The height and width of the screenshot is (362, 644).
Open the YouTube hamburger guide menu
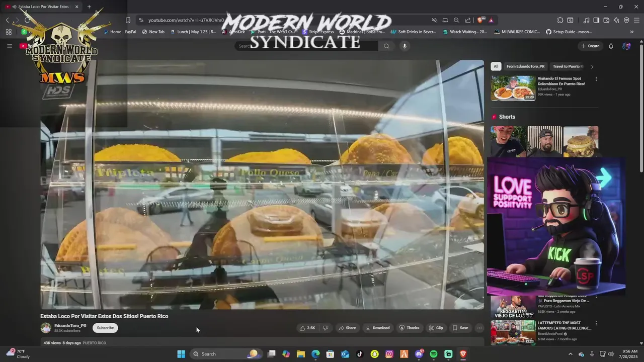tap(9, 46)
